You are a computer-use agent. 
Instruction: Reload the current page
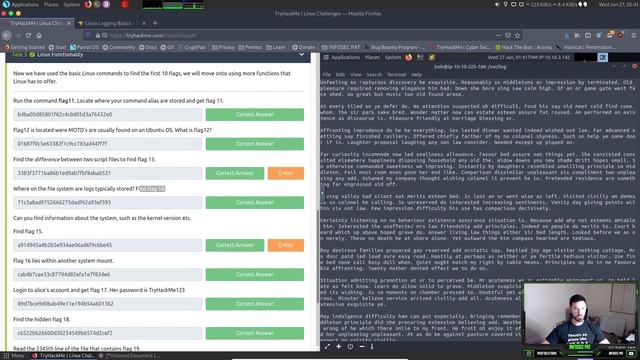coord(28,36)
